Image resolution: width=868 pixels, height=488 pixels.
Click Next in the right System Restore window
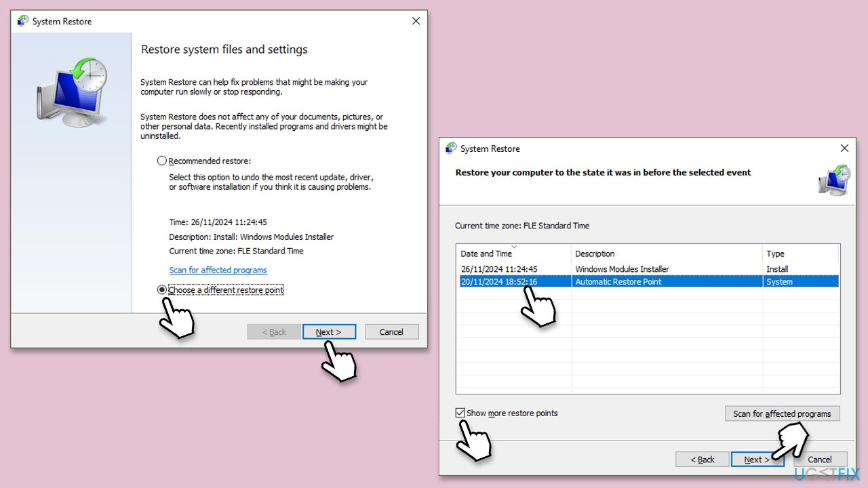757,459
